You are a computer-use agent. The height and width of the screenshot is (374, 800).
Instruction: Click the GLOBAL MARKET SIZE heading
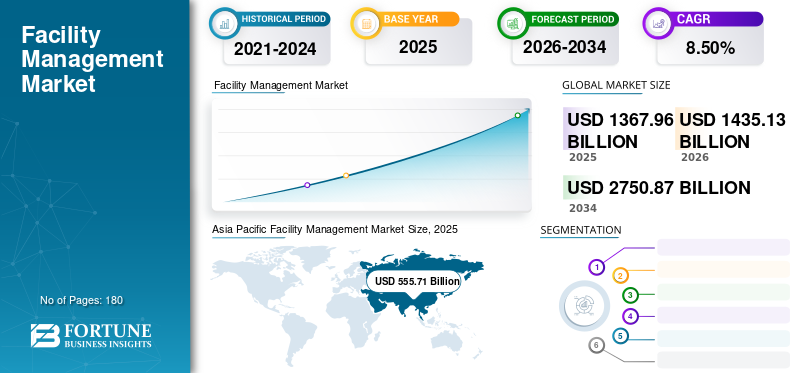click(616, 85)
